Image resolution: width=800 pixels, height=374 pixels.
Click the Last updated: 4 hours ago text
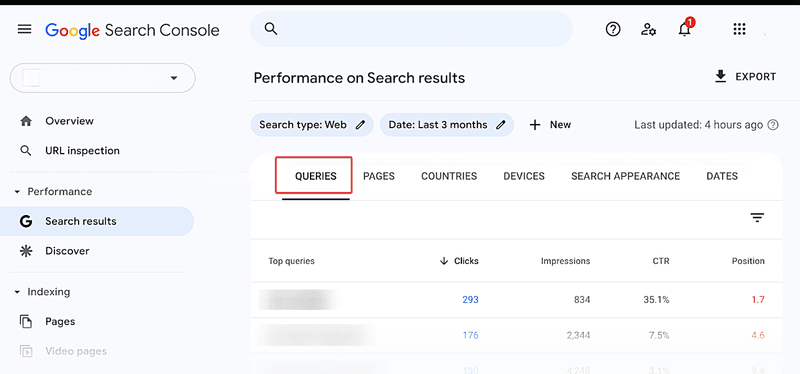point(698,125)
